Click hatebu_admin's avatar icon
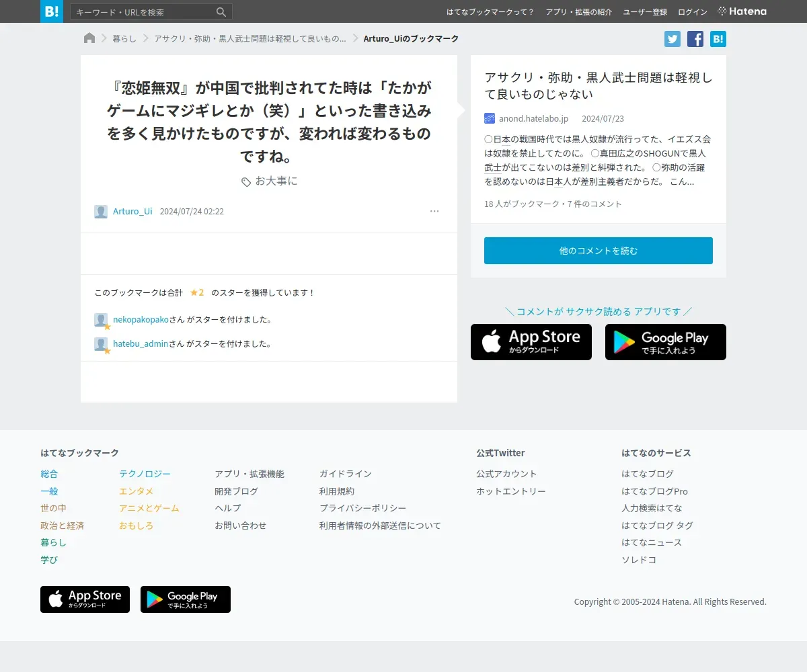The image size is (807, 672). point(101,344)
